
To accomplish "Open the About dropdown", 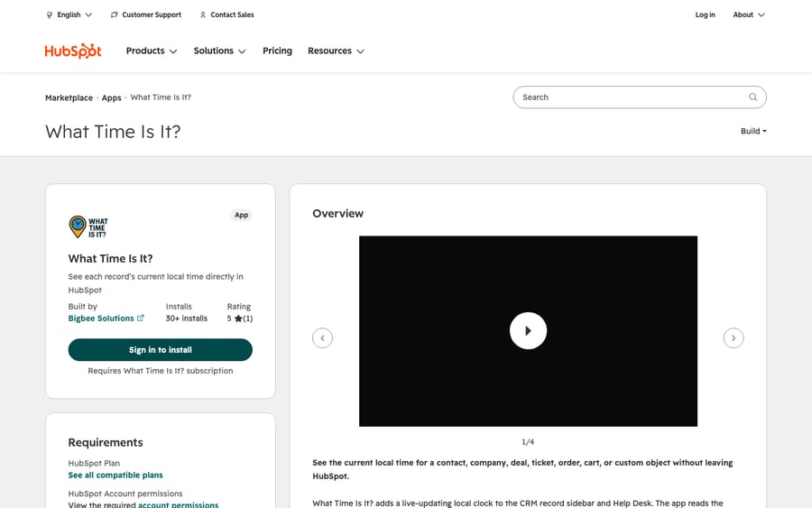I will (x=748, y=15).
